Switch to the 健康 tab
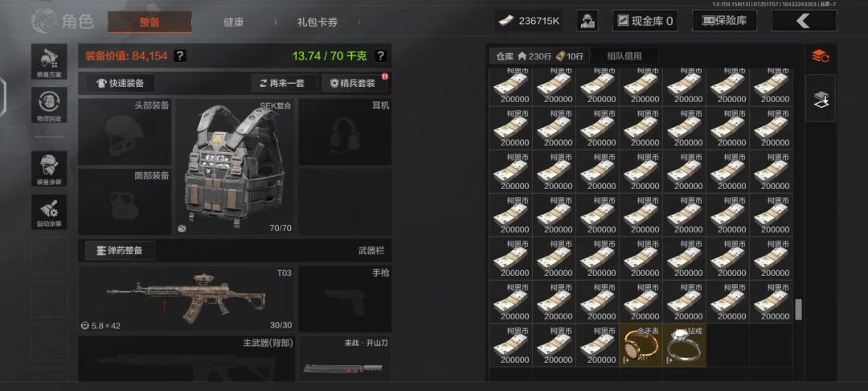868x391 pixels. (x=233, y=23)
